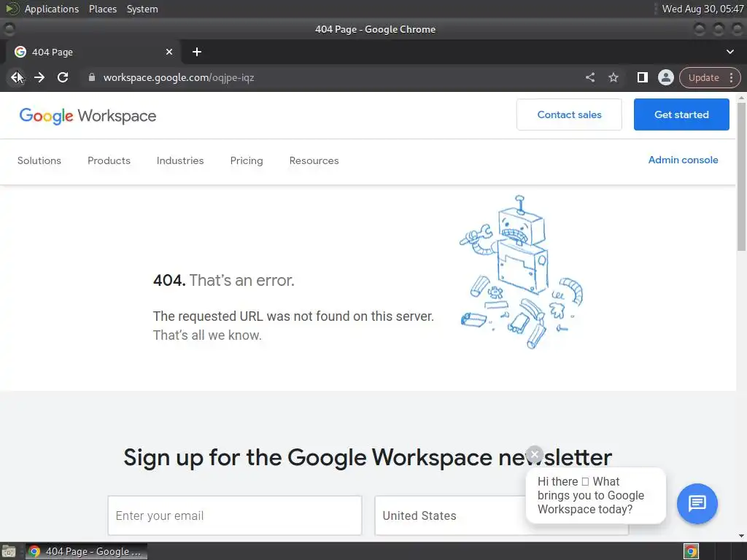Click the share page icon

pos(589,77)
